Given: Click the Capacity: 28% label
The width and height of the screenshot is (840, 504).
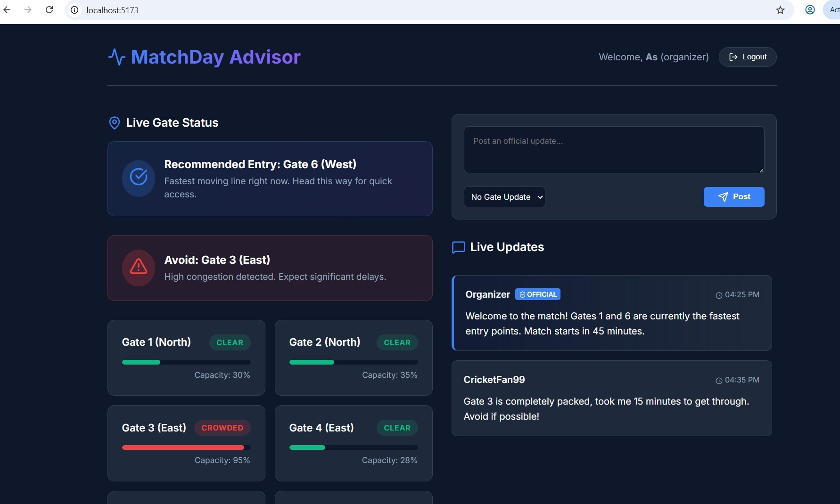Looking at the screenshot, I should tap(389, 460).
